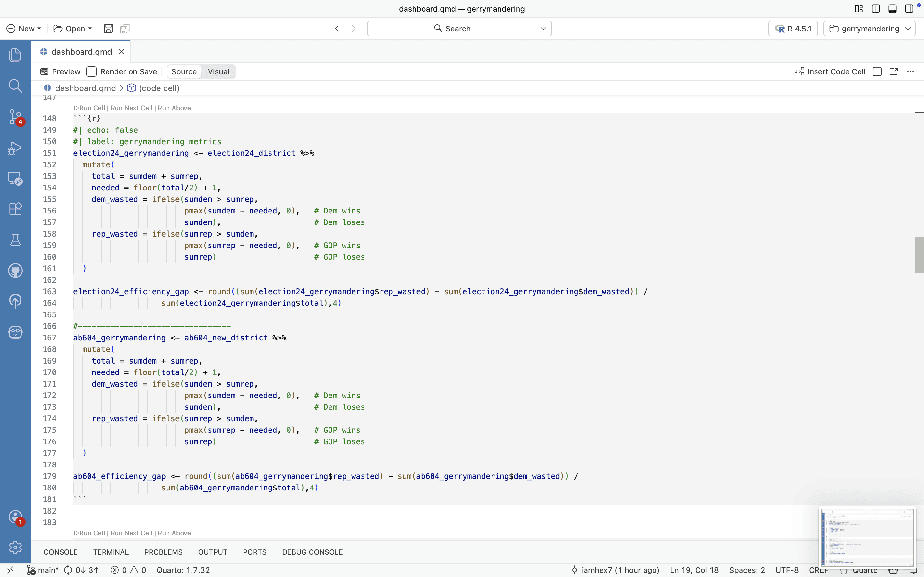This screenshot has height=577, width=924.
Task: Switch editor to Source mode
Action: [184, 72]
